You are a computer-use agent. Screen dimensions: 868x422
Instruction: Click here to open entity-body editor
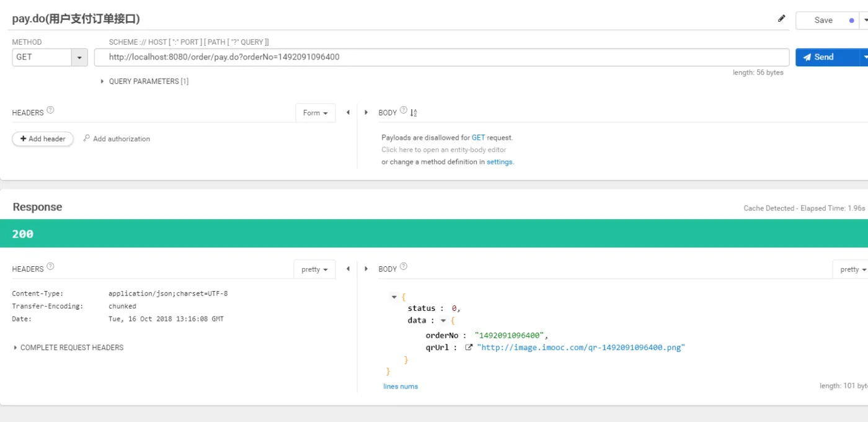click(444, 150)
